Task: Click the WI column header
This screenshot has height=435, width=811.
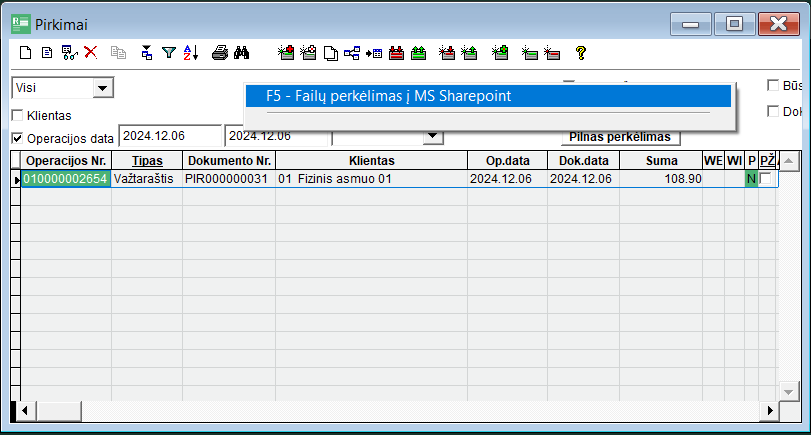Action: click(734, 161)
